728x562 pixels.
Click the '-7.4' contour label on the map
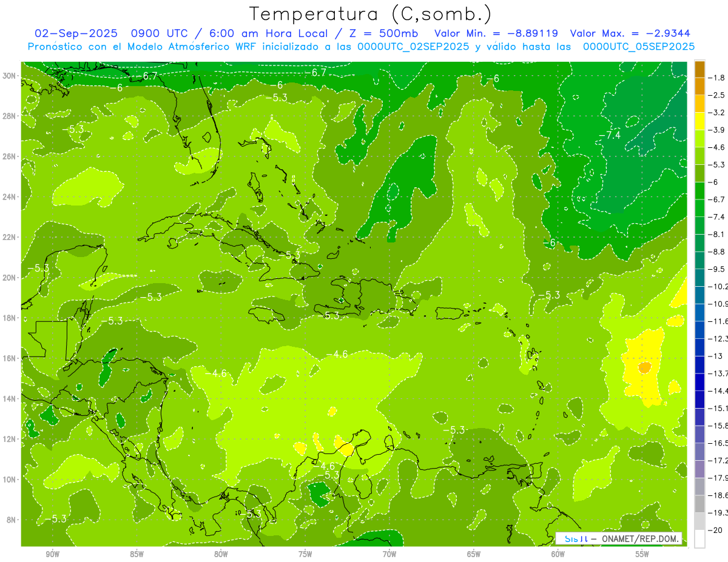609,135
